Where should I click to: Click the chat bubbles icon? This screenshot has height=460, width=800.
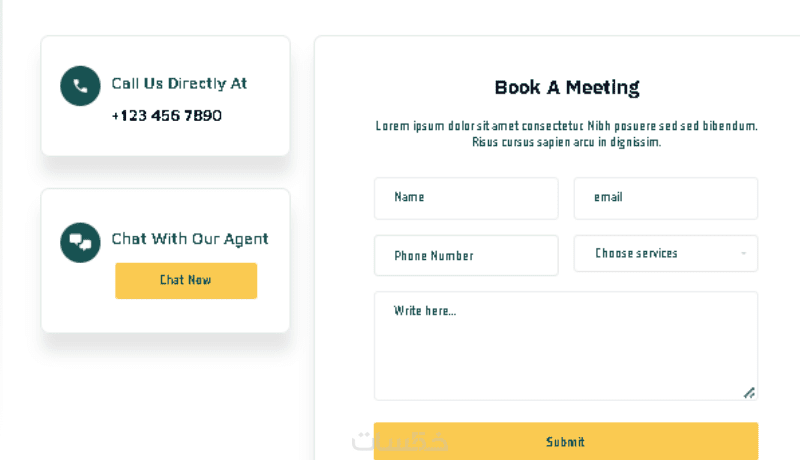pos(80,243)
